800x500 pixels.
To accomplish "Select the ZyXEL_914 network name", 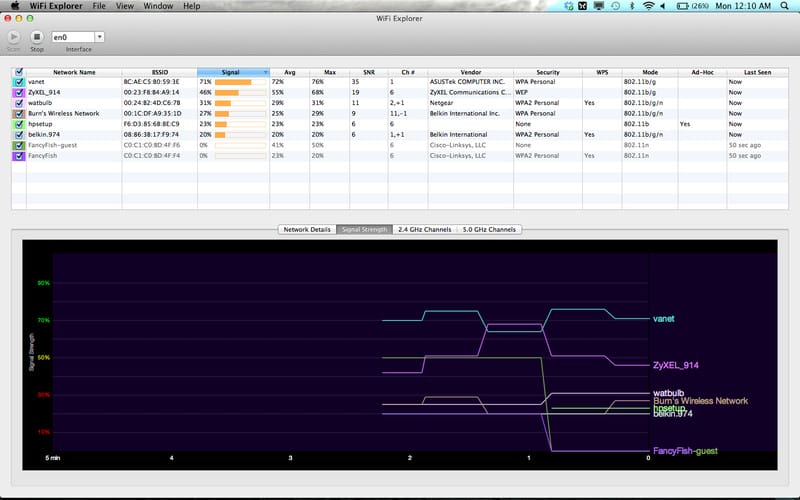I will [x=44, y=92].
